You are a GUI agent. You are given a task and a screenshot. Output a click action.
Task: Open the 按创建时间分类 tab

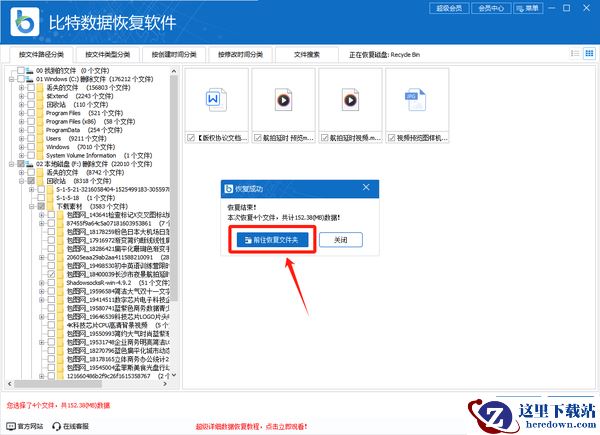(x=174, y=55)
